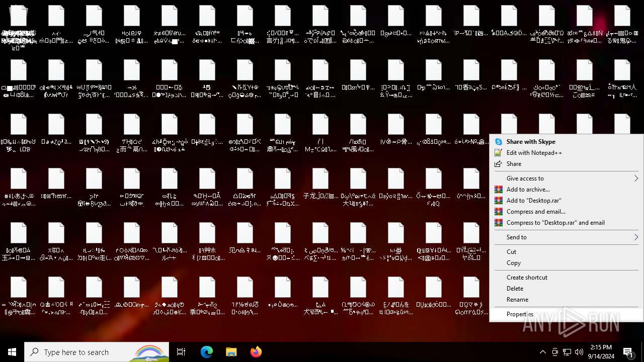Expand the Send to submenu
644x362 pixels.
(x=566, y=237)
